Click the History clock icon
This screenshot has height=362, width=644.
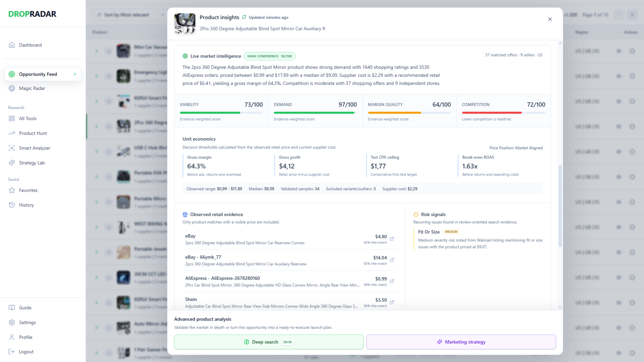click(x=12, y=205)
